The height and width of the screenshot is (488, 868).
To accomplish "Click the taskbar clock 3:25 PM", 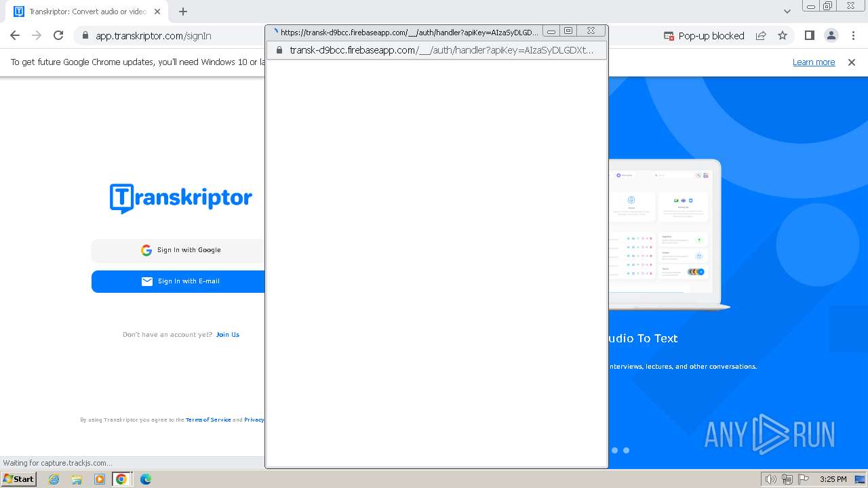I will (833, 479).
